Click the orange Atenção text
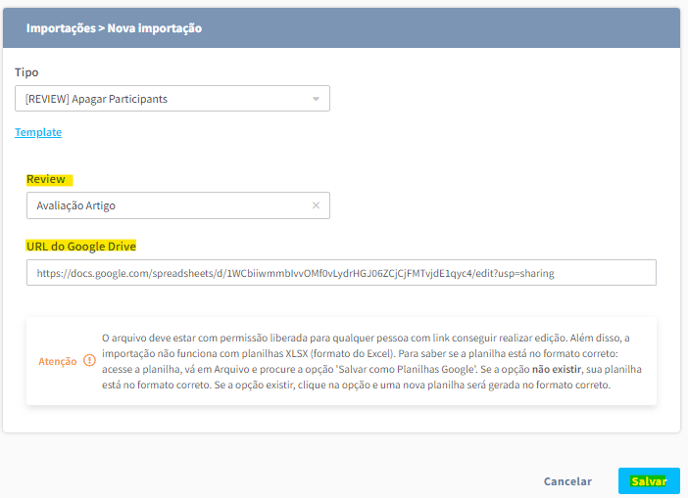Image resolution: width=688 pixels, height=498 pixels. [x=57, y=361]
